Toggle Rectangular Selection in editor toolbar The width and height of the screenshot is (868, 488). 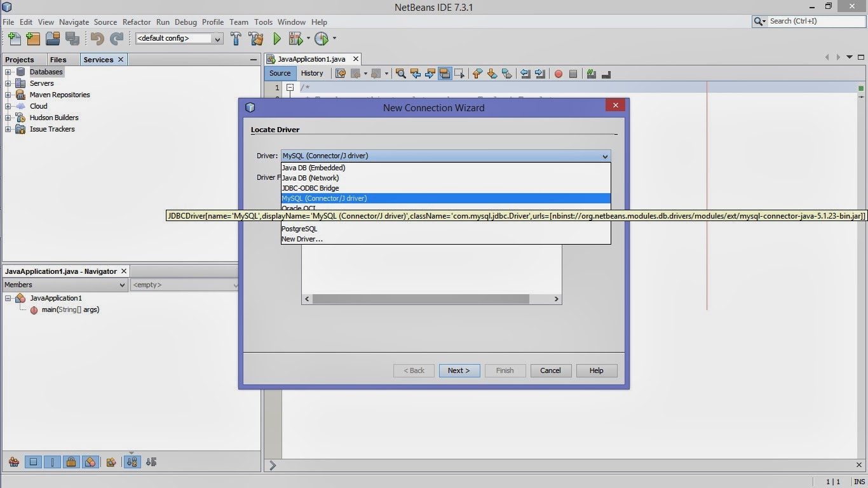point(459,74)
